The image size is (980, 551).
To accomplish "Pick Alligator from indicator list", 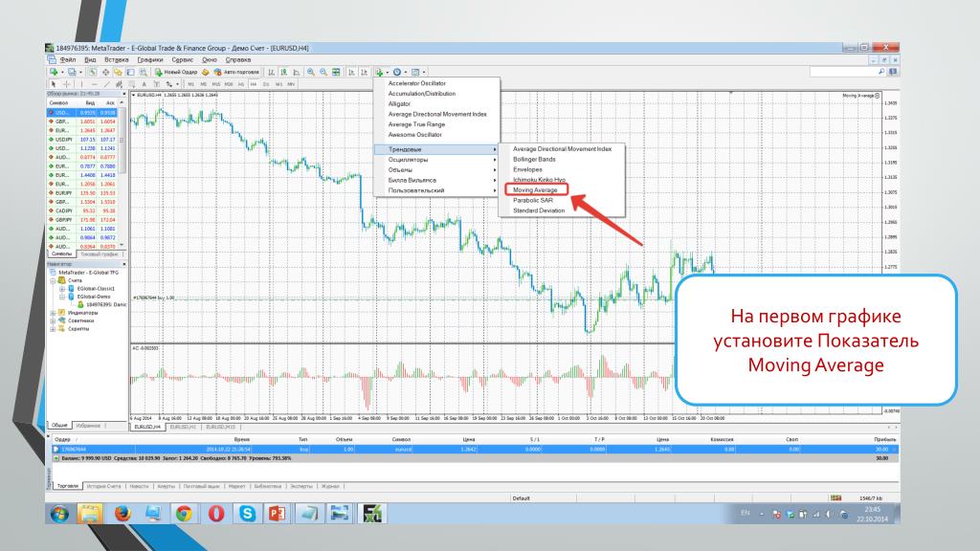I will click(x=399, y=103).
